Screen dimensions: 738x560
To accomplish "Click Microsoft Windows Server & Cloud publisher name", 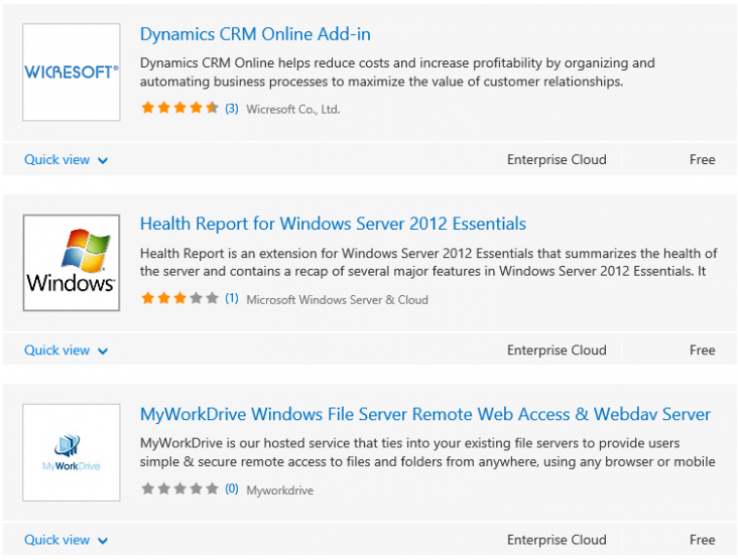I will [x=338, y=300].
